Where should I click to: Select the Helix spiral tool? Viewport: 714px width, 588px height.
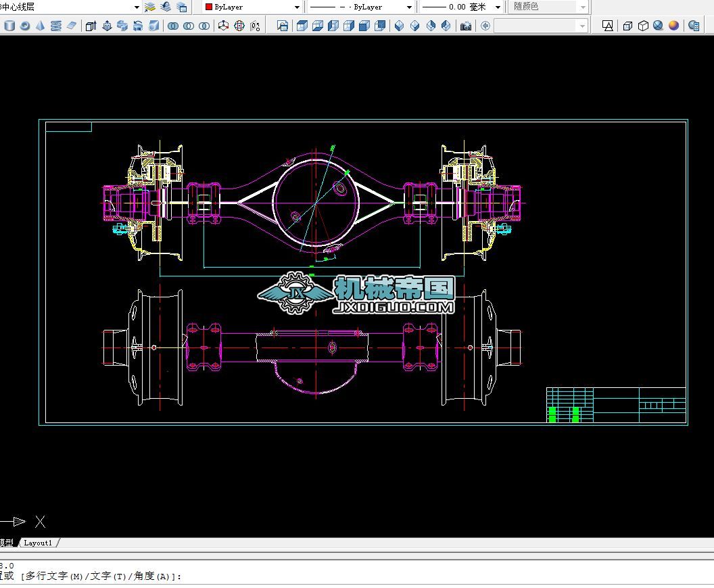pyautogui.click(x=55, y=26)
